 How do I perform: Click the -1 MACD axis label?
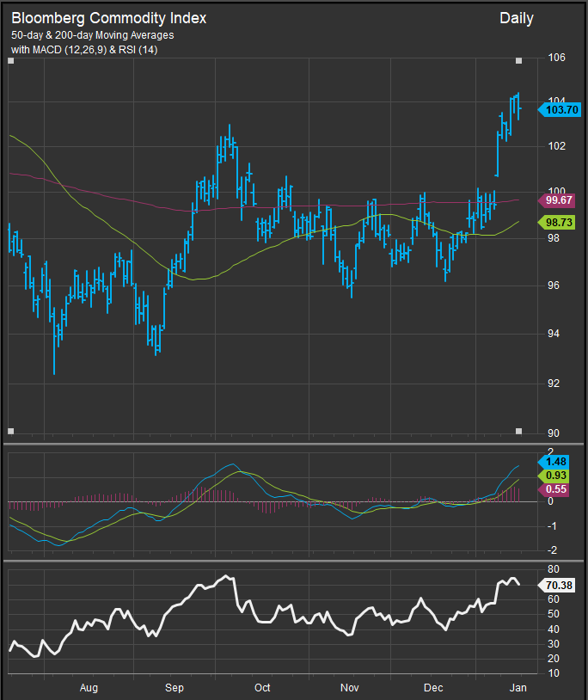(x=552, y=526)
